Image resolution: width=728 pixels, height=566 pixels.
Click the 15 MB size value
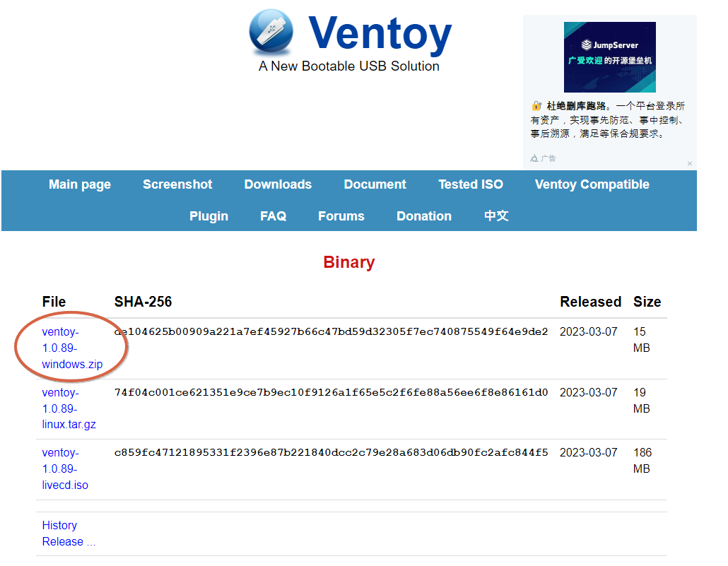point(642,340)
